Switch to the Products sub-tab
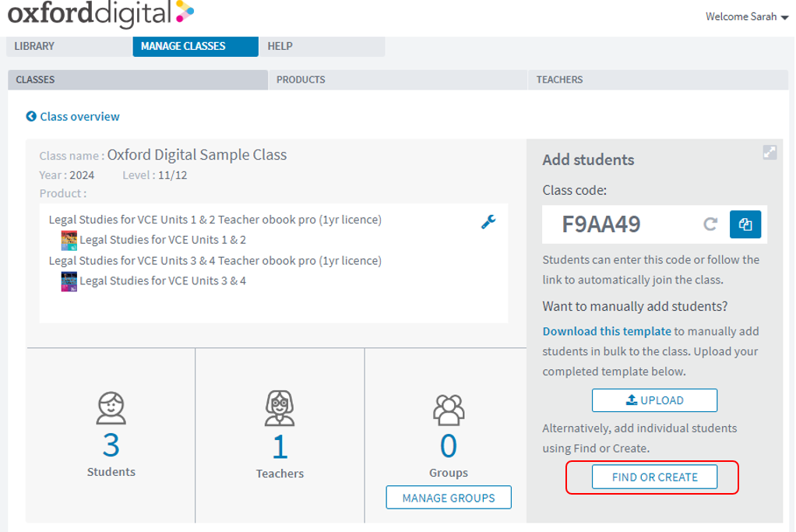Screen dimensions: 796x532 click(x=398, y=79)
